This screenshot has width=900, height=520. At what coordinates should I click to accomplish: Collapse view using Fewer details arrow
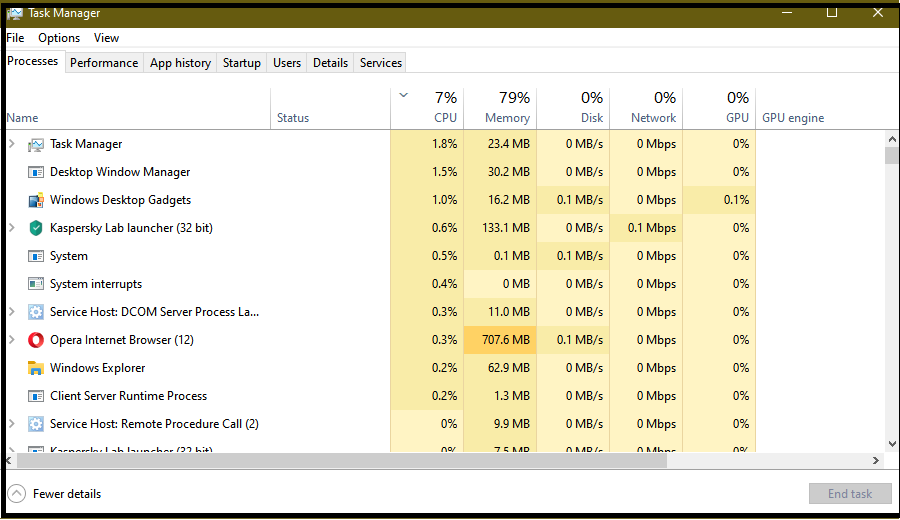pos(16,493)
